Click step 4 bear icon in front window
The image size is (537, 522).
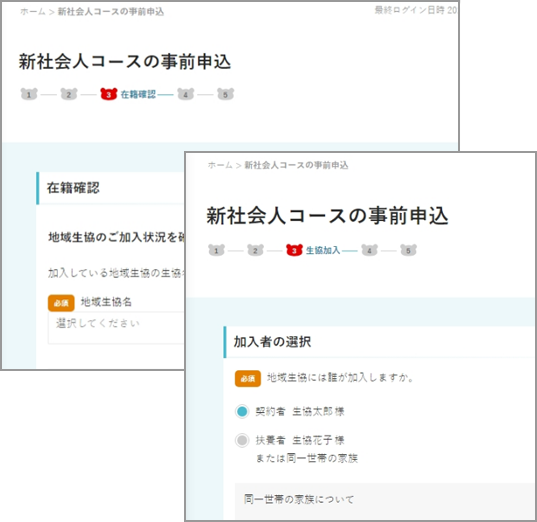click(x=369, y=250)
